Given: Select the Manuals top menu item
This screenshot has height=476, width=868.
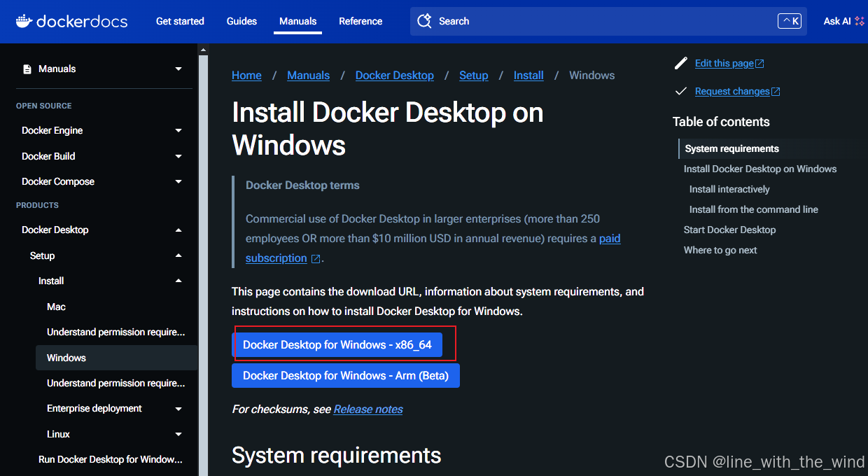Looking at the screenshot, I should [297, 21].
